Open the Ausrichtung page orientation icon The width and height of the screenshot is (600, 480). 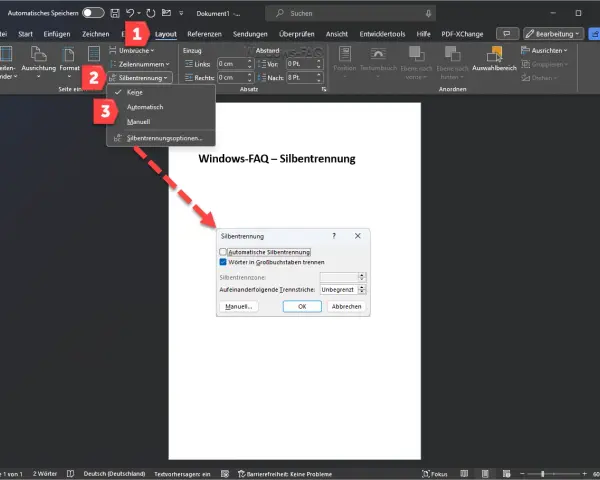[38, 54]
